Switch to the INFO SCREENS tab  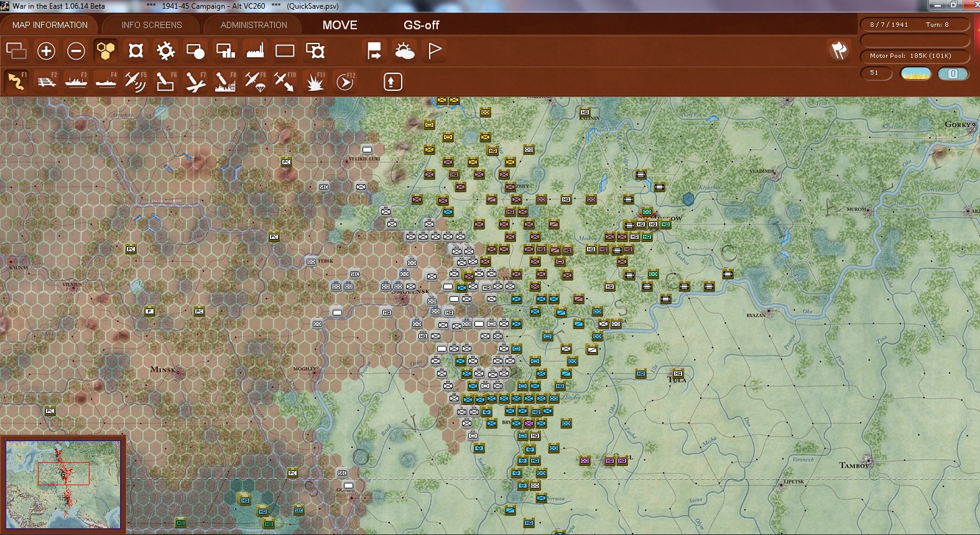click(x=152, y=25)
